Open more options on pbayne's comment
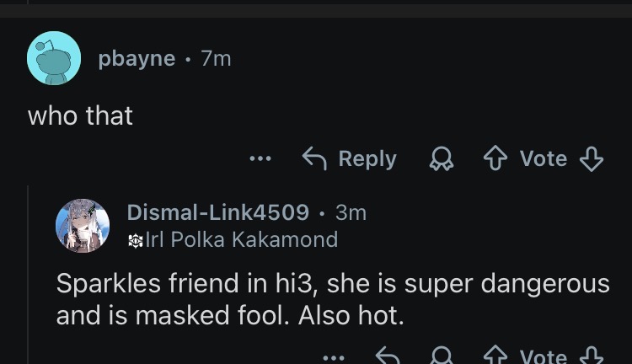The height and width of the screenshot is (364, 632). pos(260,158)
